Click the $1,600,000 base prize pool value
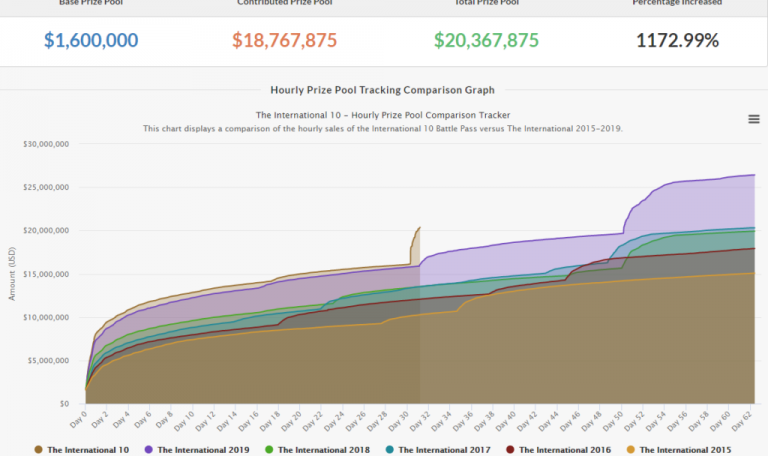The width and height of the screenshot is (768, 456). (91, 41)
